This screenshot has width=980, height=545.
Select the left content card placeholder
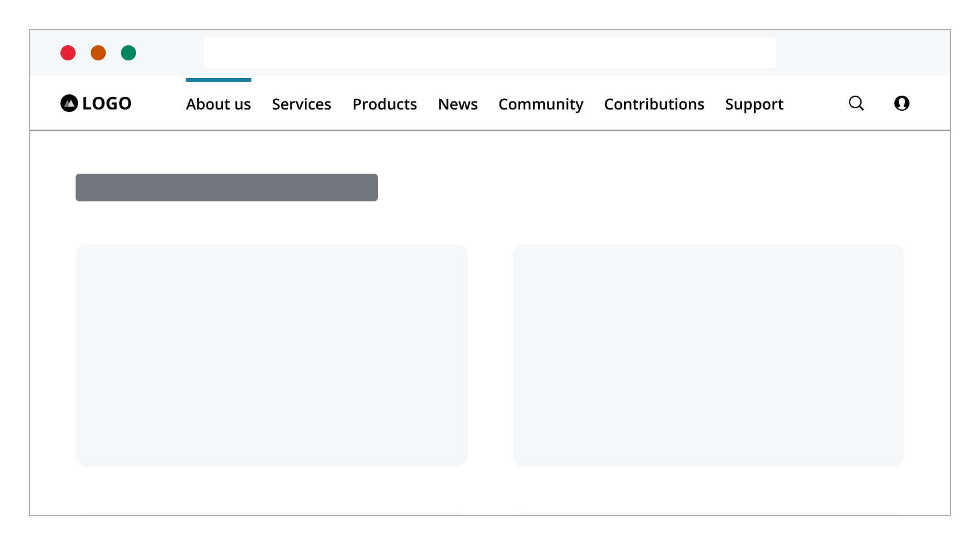(271, 355)
